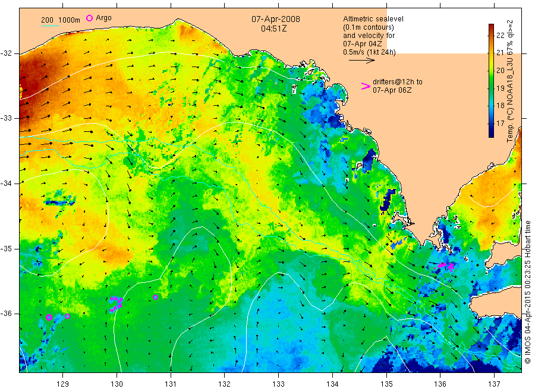The image size is (535, 392).
Task: Click the 07-Apr-2008 date title
Action: pos(276,19)
